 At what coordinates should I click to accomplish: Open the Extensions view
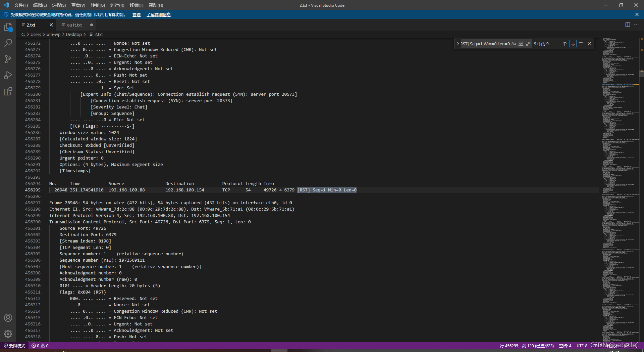click(8, 91)
